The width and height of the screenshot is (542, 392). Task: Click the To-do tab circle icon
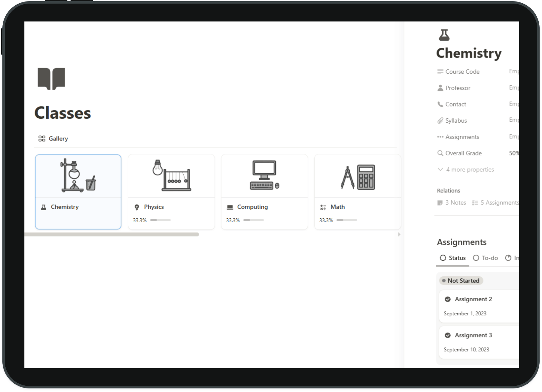pyautogui.click(x=476, y=258)
